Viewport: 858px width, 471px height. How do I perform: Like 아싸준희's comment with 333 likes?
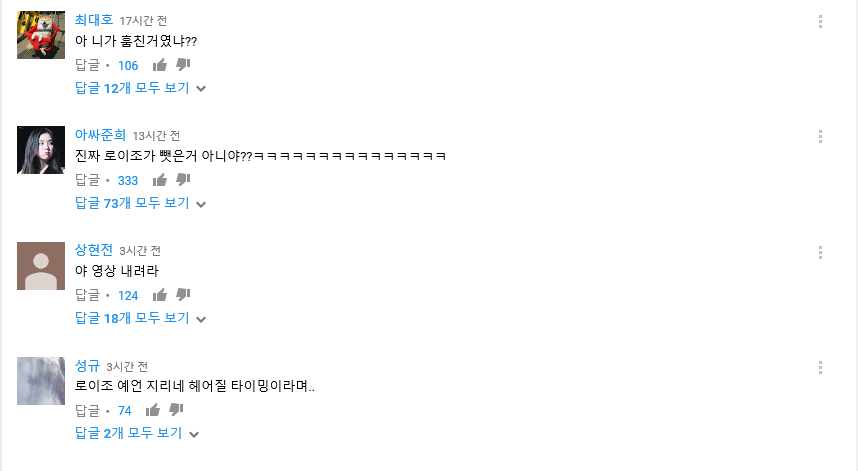point(160,180)
